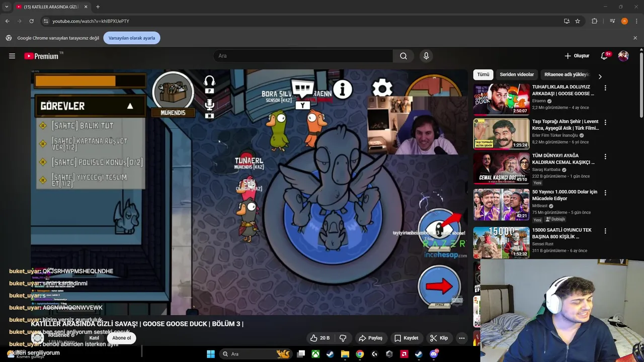Open Task View in taskbar

[x=301, y=354]
